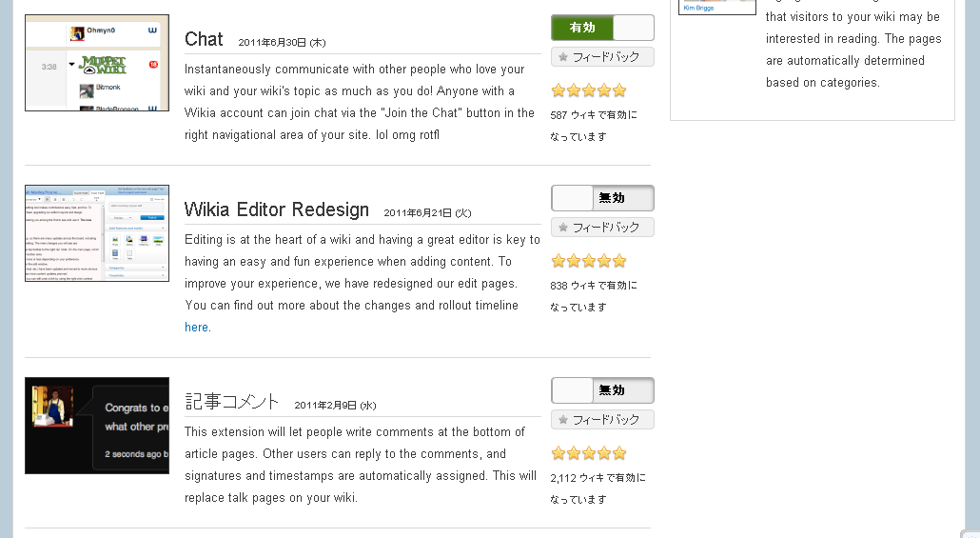The height and width of the screenshot is (538, 980).
Task: Enable the Wikia Editor Redesign toggle
Action: (602, 198)
